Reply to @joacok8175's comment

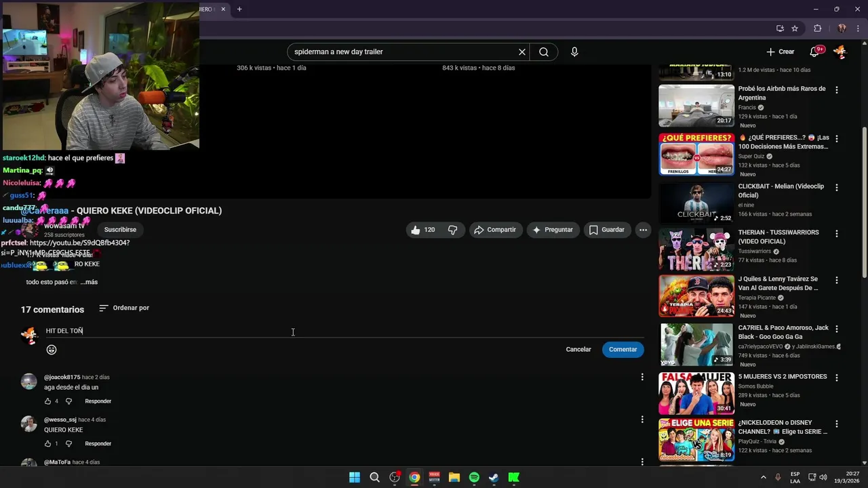pyautogui.click(x=98, y=401)
